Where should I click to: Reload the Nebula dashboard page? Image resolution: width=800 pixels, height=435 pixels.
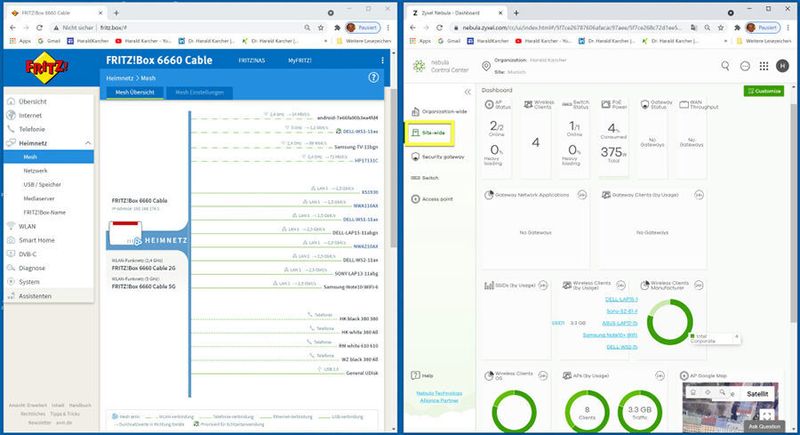[x=439, y=28]
